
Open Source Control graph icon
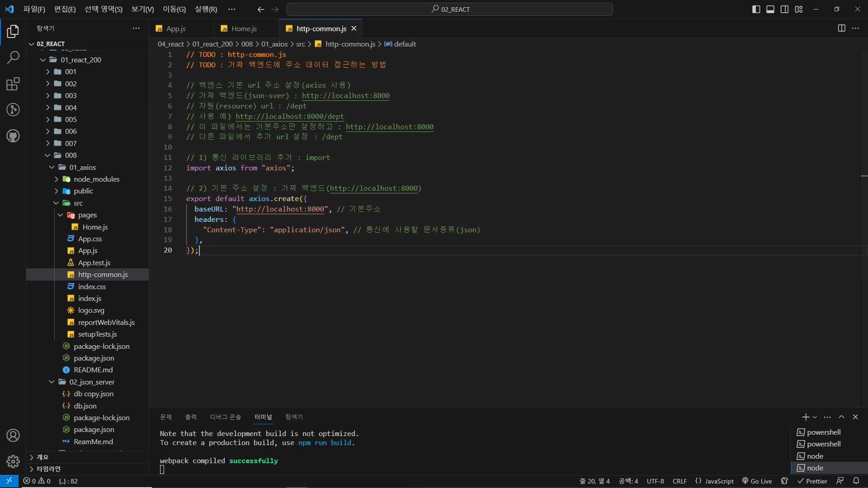point(13,110)
